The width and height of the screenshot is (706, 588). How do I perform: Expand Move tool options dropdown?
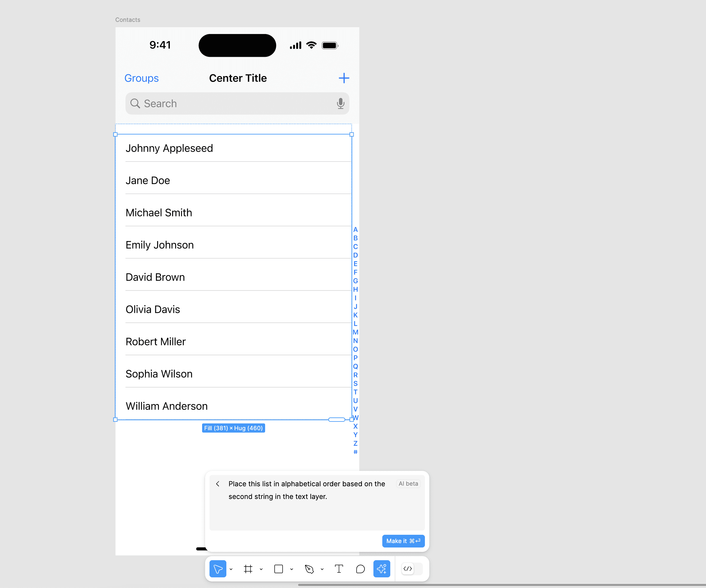click(x=231, y=569)
